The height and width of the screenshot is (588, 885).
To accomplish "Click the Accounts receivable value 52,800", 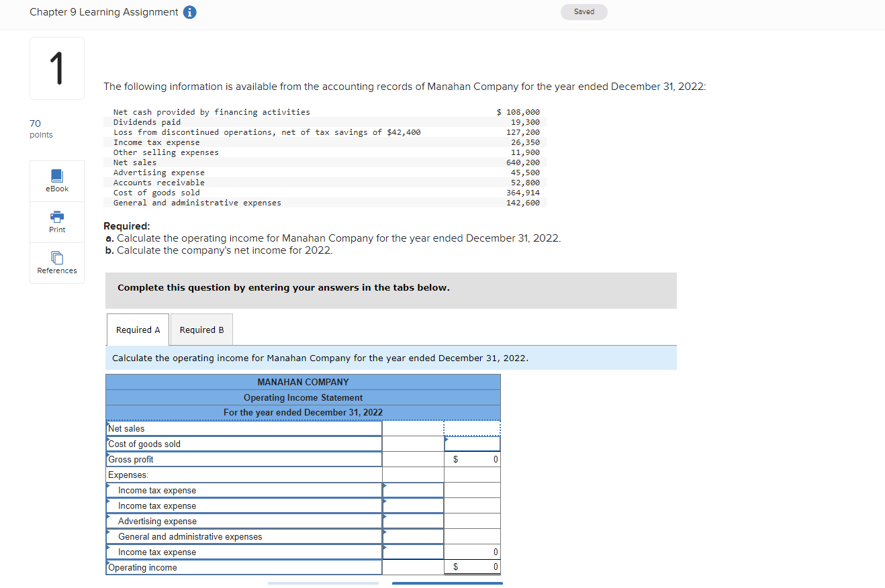I will point(525,183).
